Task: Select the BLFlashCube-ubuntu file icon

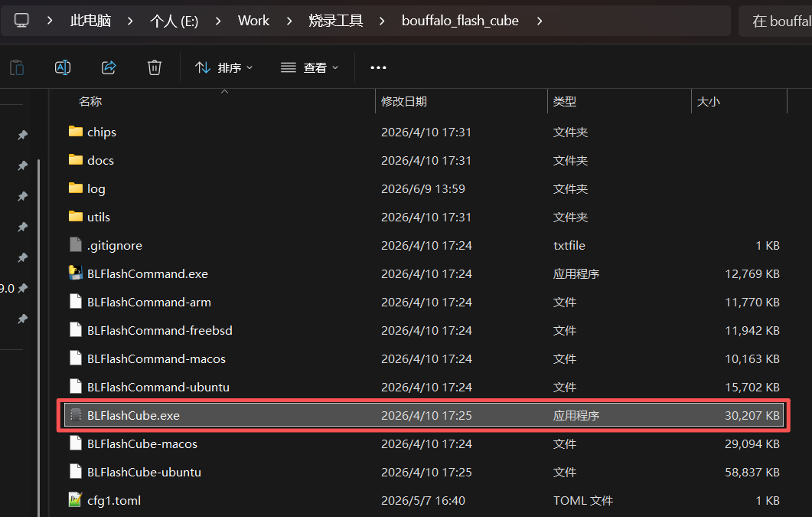Action: 76,471
